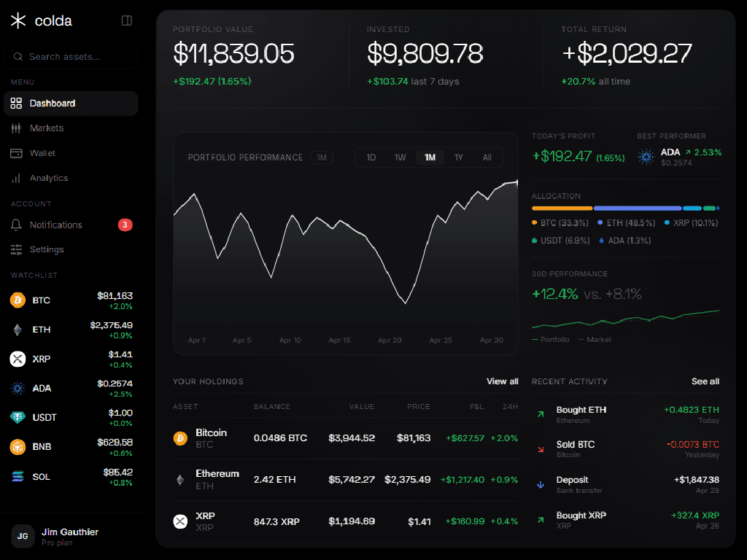Click the JG user avatar
Viewport: 747px width, 560px height.
pyautogui.click(x=23, y=536)
